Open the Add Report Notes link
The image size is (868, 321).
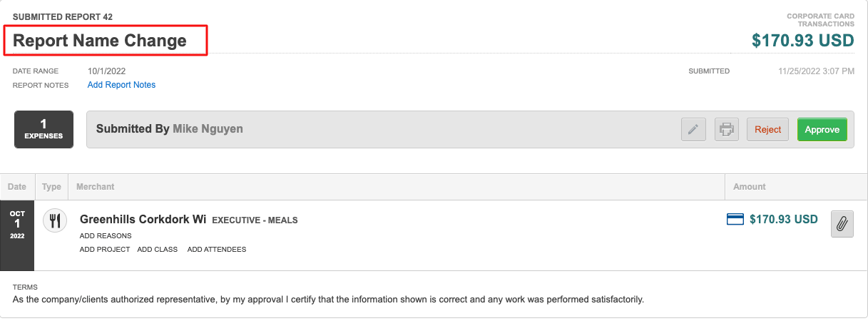click(x=121, y=85)
